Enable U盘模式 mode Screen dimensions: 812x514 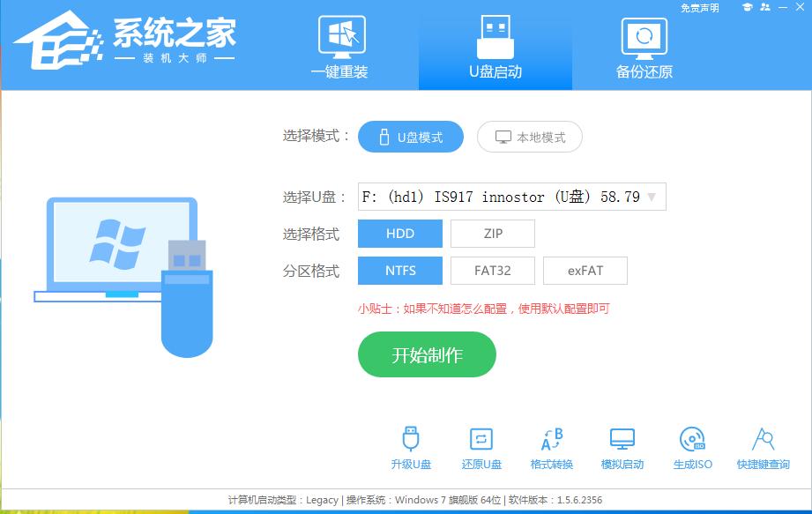(410, 137)
